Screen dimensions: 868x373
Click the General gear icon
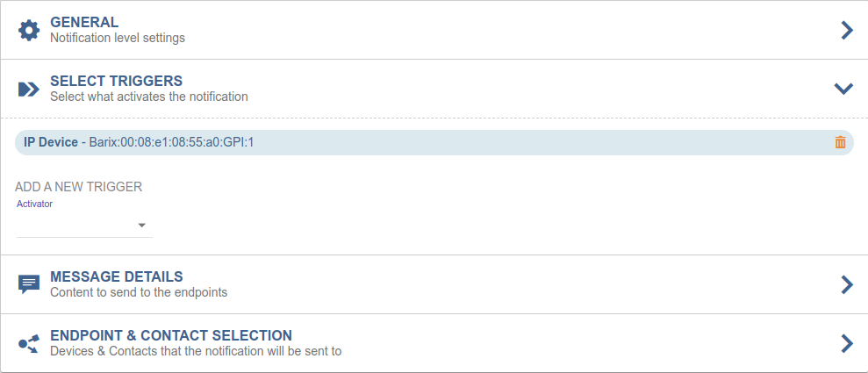[x=29, y=30]
